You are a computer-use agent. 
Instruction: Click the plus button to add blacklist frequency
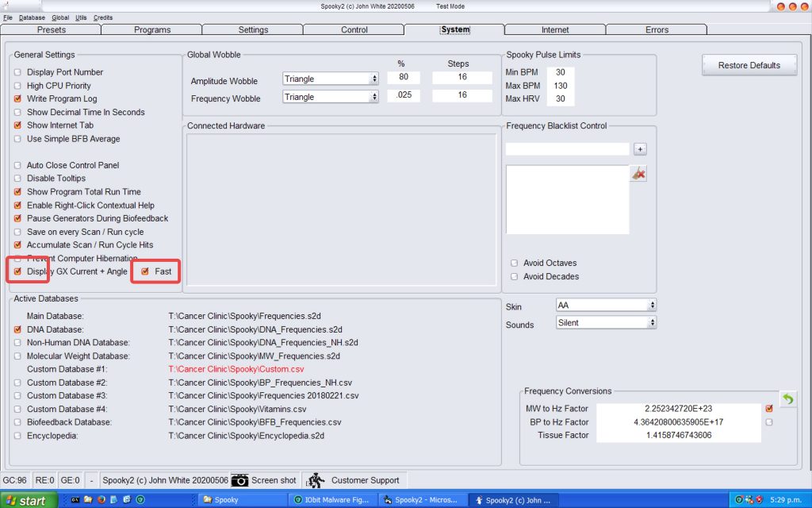coord(640,149)
